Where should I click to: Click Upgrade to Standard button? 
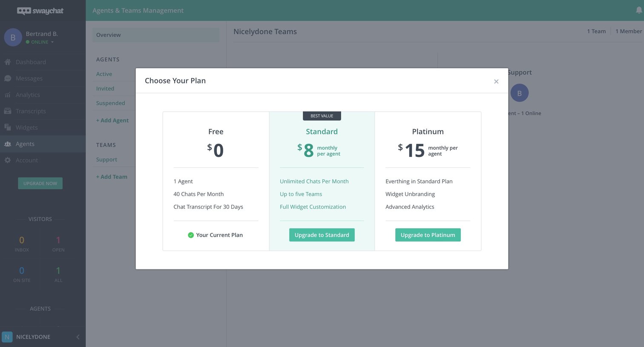[322, 235]
